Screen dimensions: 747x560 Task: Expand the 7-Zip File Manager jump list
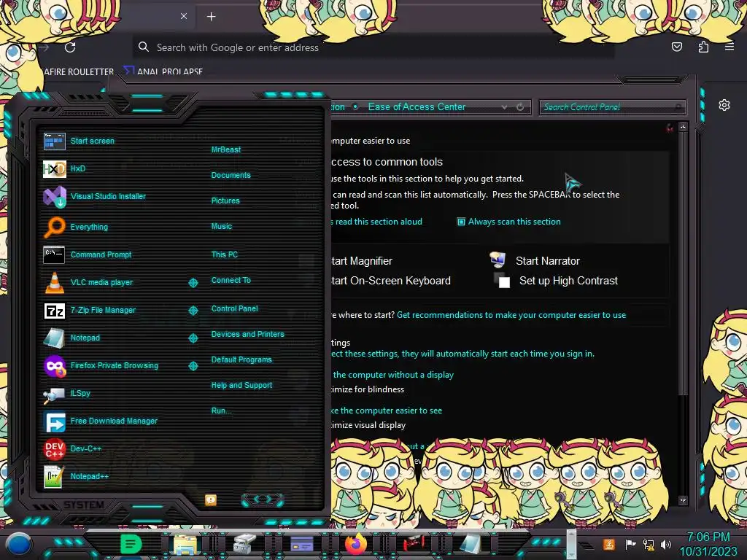[193, 311]
